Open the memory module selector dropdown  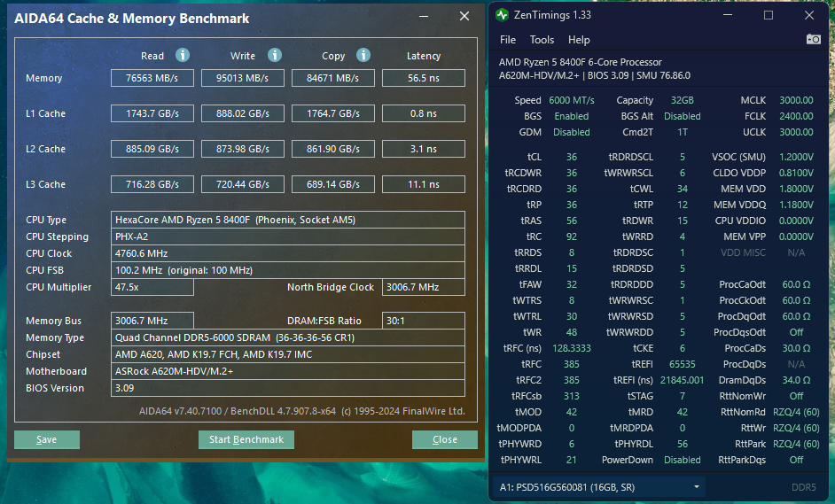pyautogui.click(x=598, y=487)
